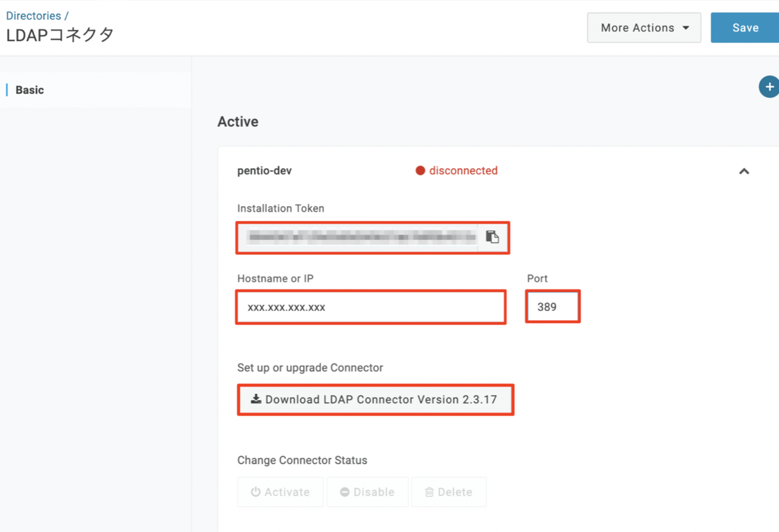The image size is (779, 532).
Task: Click into the Port field showing 389
Action: pos(552,307)
